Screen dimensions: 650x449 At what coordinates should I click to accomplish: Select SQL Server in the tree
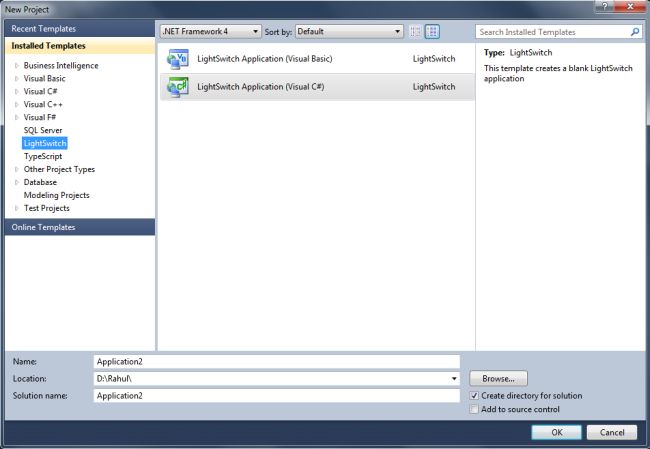point(43,130)
